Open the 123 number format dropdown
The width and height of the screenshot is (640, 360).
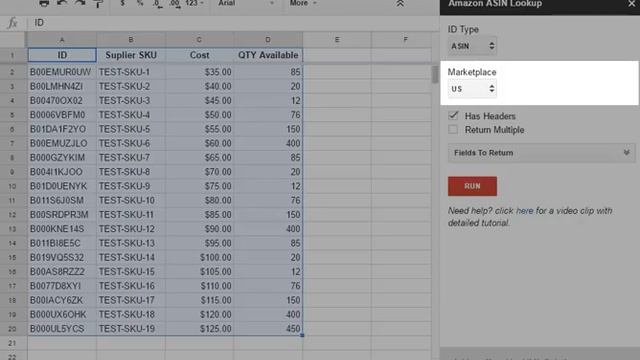[194, 3]
